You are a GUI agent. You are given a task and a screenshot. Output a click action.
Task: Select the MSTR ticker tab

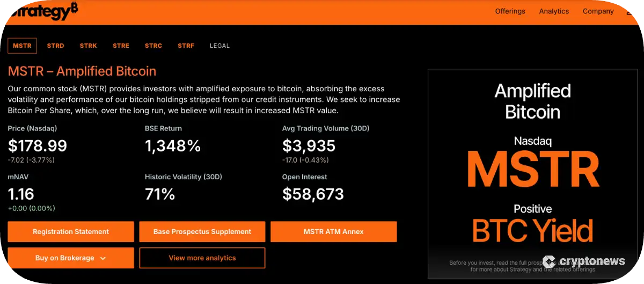[22, 46]
